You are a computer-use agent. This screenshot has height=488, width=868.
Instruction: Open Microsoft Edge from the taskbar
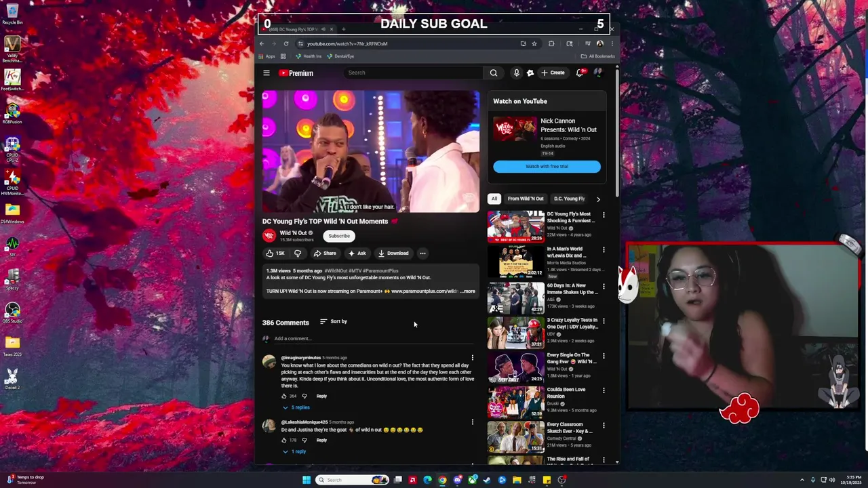point(427,480)
